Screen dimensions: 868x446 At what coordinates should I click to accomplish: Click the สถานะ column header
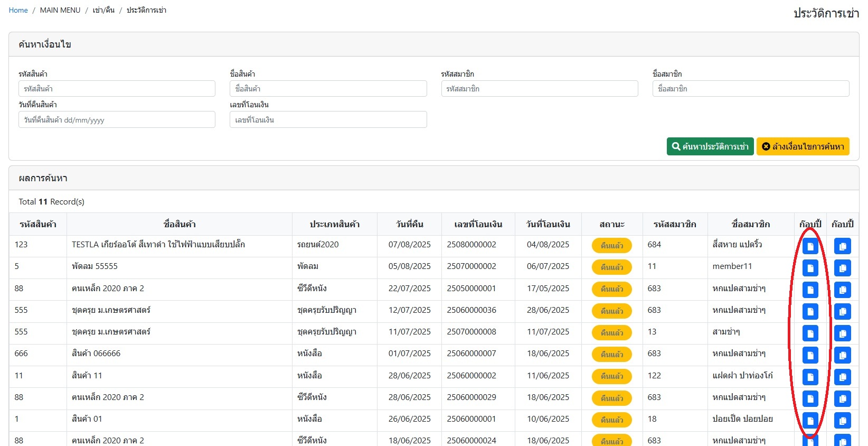point(612,224)
